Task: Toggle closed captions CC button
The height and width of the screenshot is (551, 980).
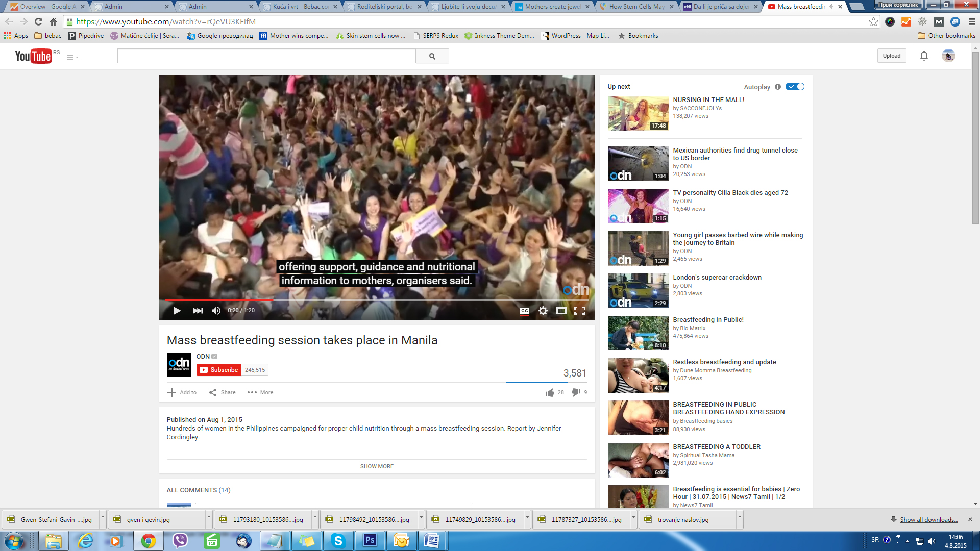Action: tap(524, 311)
